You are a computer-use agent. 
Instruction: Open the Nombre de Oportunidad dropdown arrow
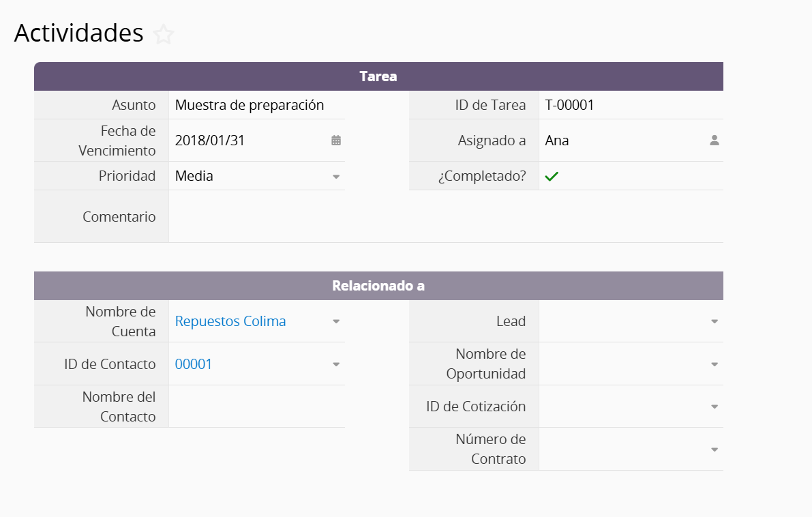[714, 365]
